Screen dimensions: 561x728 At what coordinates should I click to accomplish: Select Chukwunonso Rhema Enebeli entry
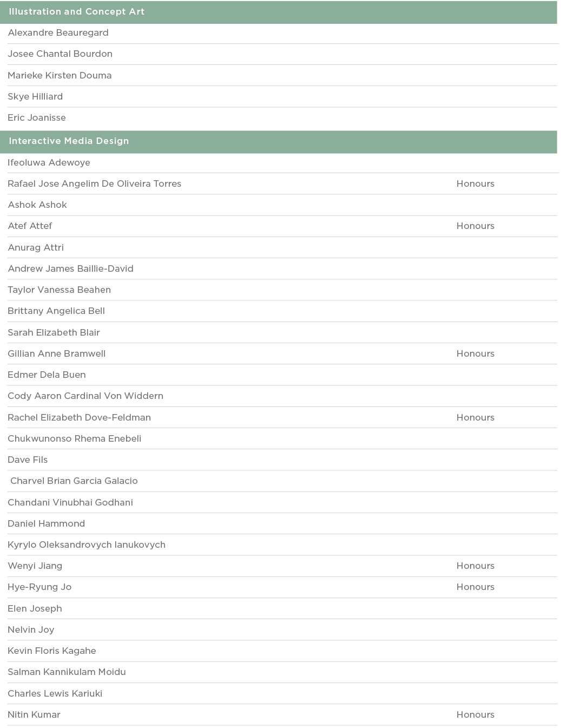[x=74, y=439]
